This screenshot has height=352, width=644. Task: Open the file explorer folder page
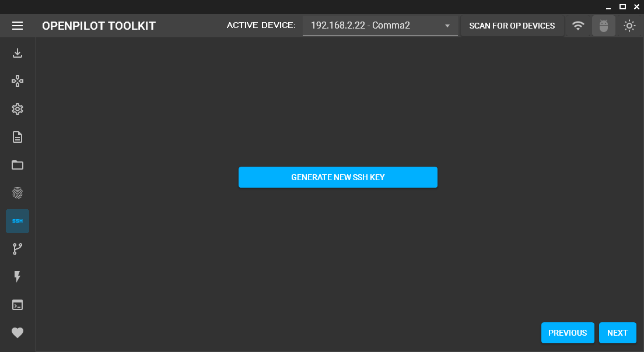coord(17,165)
